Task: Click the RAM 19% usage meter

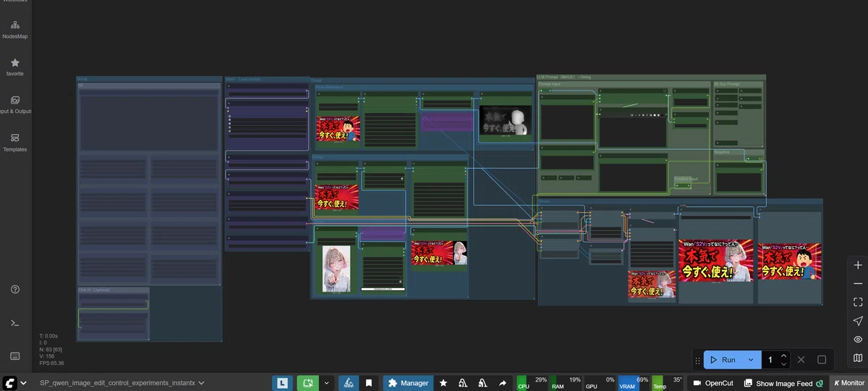Action: pos(566,383)
